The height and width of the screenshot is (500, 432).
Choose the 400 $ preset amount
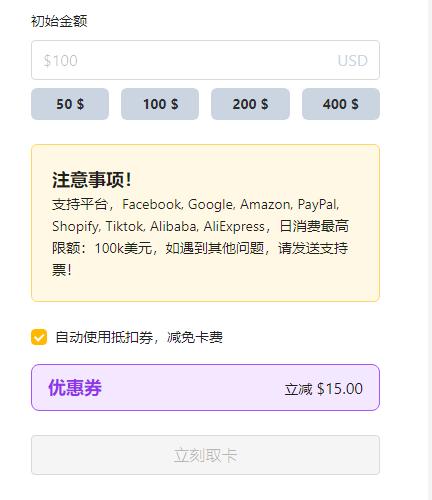click(x=341, y=104)
